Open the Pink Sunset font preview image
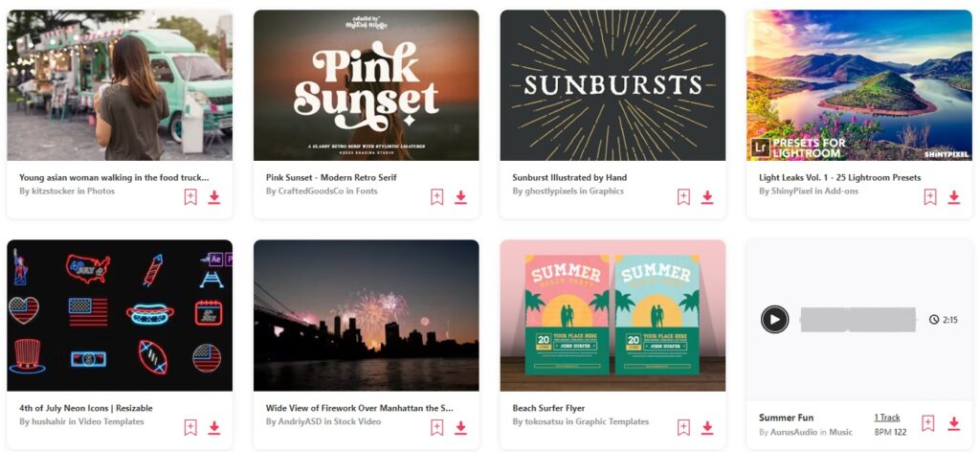The width and height of the screenshot is (980, 452). coord(367,85)
